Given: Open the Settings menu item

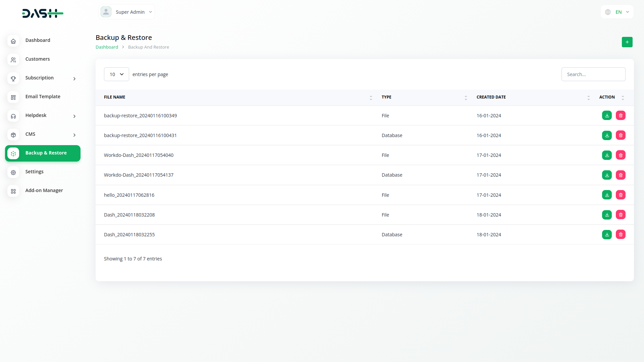Looking at the screenshot, I should (x=35, y=172).
